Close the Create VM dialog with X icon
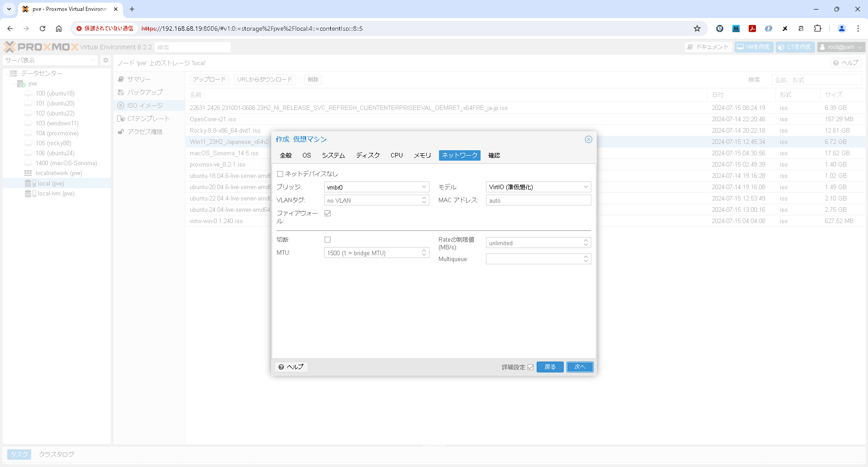The width and height of the screenshot is (868, 467). 588,139
